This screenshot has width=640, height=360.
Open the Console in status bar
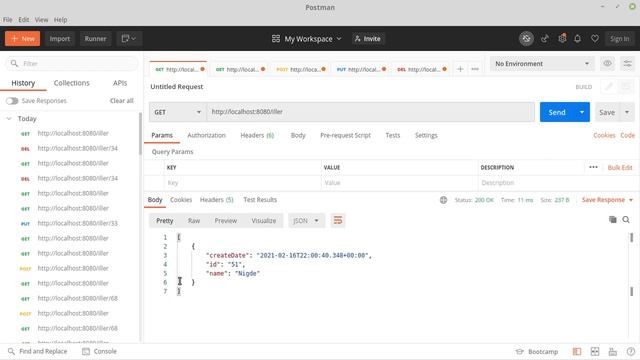tap(100, 351)
